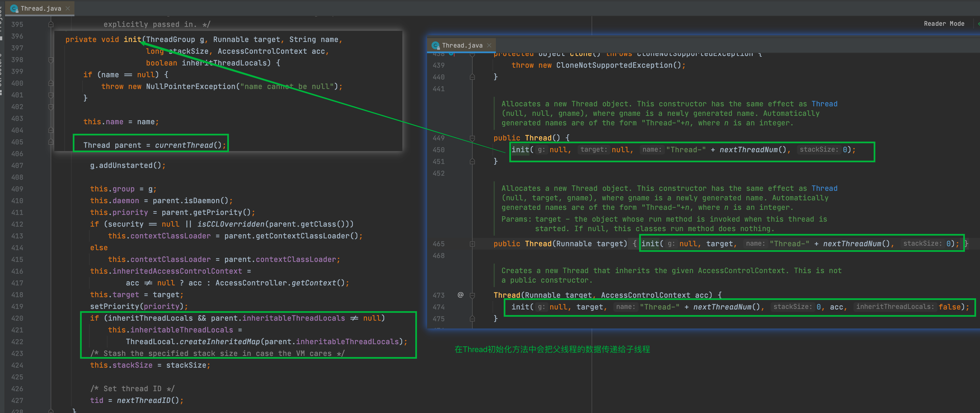Select the right Thread.java editor tab
The width and height of the screenshot is (980, 413).
coord(462,45)
